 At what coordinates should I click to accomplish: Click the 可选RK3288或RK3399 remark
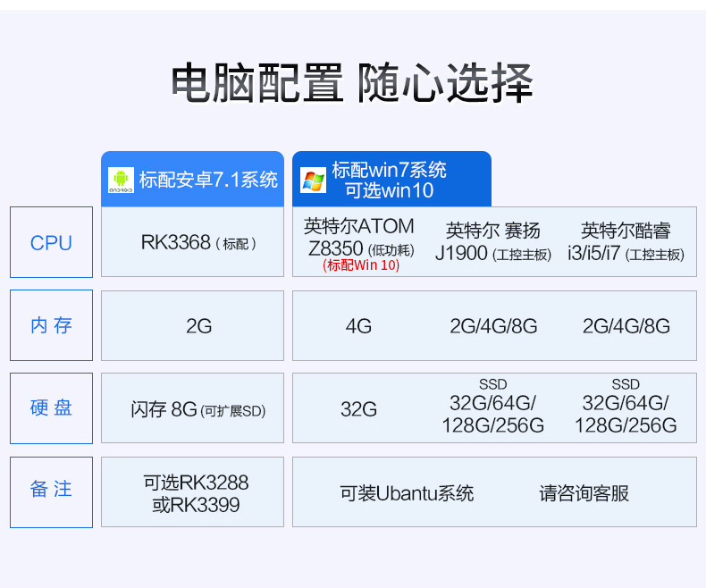[196, 493]
